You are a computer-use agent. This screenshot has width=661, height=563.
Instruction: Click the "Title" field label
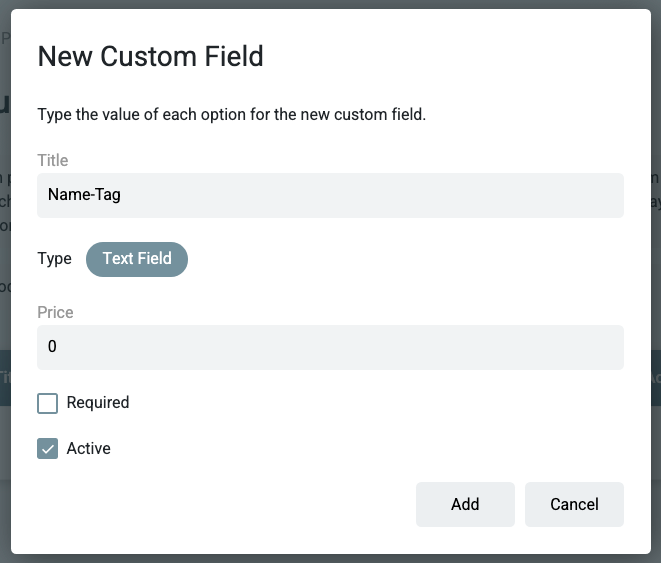pos(52,160)
